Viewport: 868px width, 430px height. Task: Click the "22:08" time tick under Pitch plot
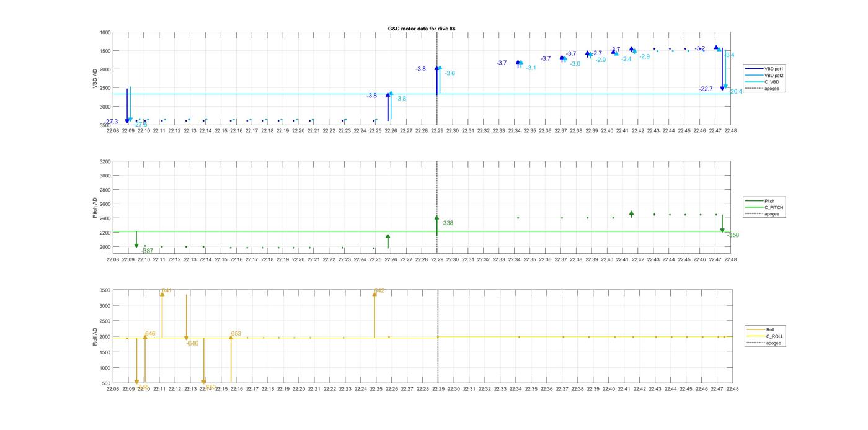pos(113,259)
